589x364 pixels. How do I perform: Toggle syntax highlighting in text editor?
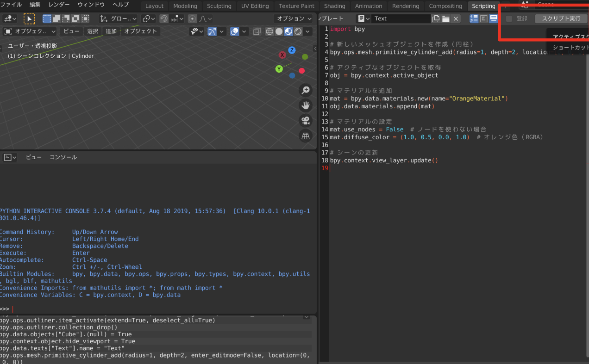(x=494, y=19)
